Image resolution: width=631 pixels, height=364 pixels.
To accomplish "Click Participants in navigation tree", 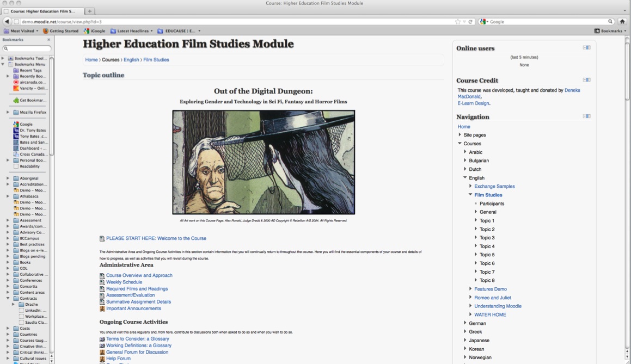I will (492, 203).
